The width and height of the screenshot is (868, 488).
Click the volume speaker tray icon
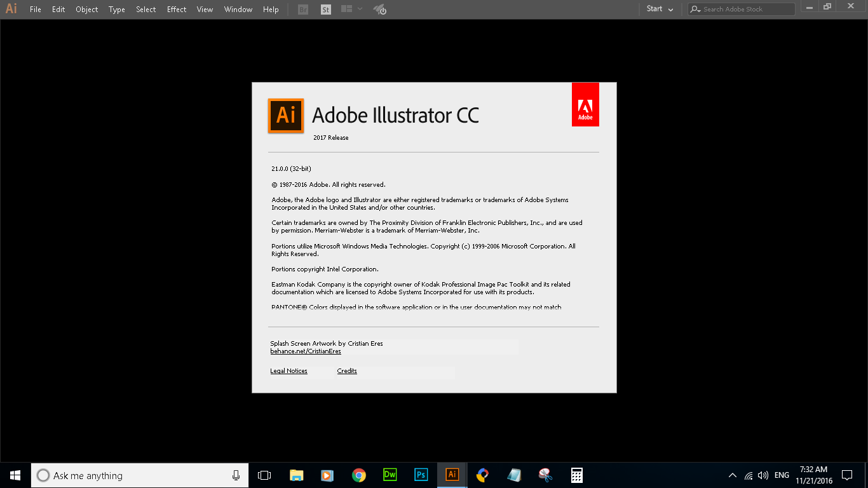(763, 475)
